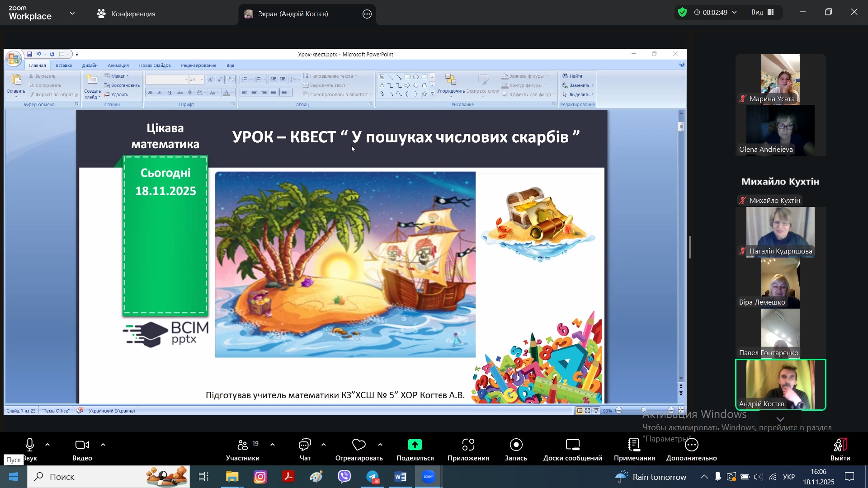Expand the video options arrow beside Видео
This screenshot has height=488, width=868.
(x=103, y=445)
